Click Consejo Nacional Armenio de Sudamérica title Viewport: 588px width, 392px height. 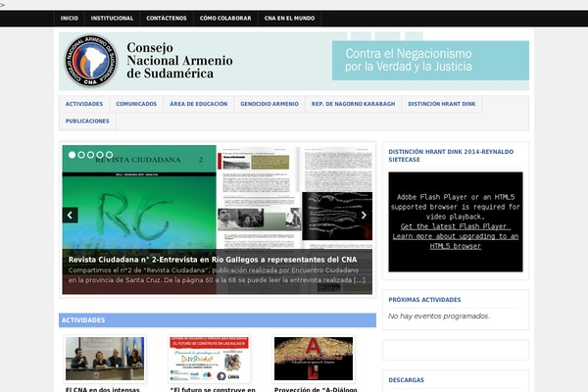pos(179,61)
